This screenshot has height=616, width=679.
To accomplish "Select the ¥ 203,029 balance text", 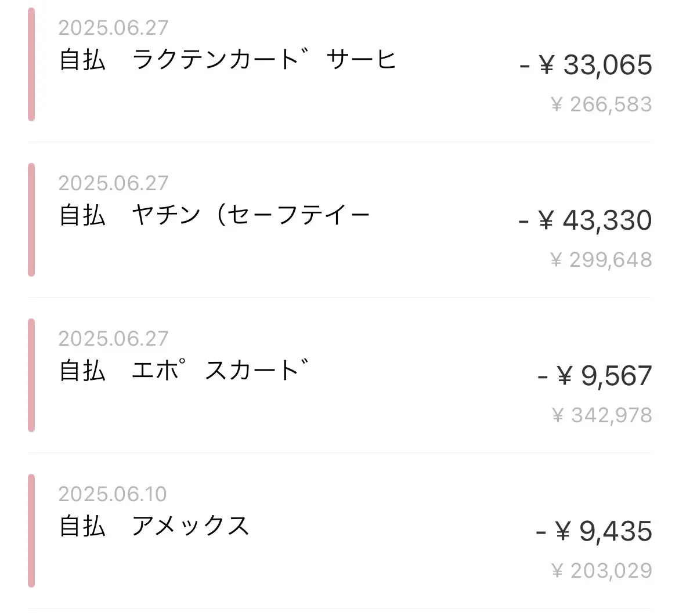I will [x=601, y=571].
